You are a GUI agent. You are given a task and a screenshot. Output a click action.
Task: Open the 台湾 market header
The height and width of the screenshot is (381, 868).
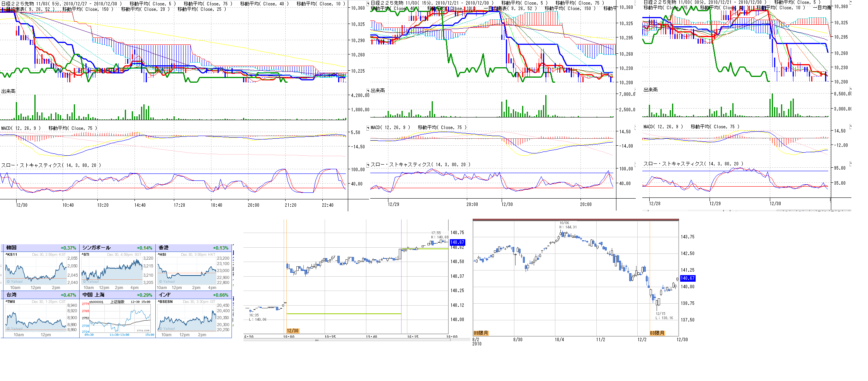[12, 295]
